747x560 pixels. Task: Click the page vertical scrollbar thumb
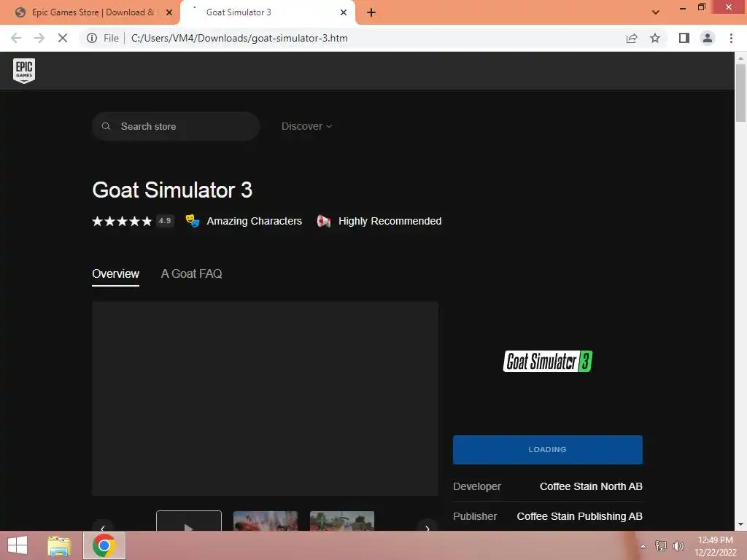[x=740, y=93]
